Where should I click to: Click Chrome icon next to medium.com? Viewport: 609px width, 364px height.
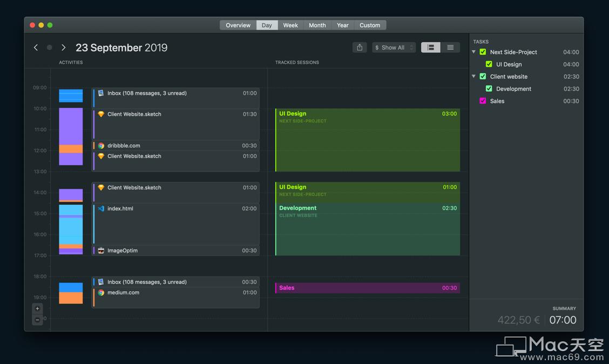pos(101,293)
